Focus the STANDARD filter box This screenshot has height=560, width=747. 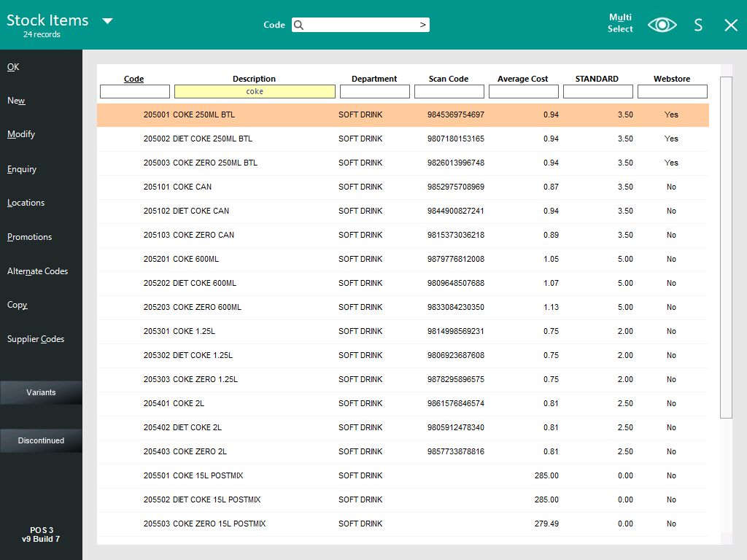click(598, 91)
